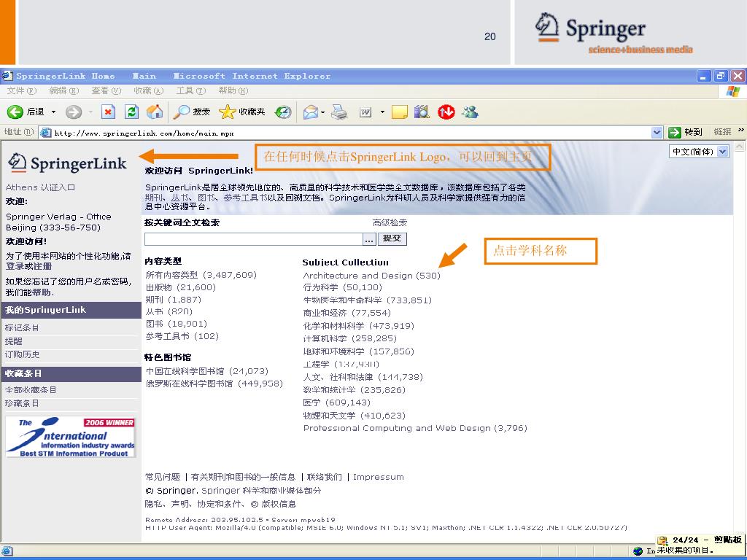This screenshot has height=560, width=747.
Task: Click the Print icon in toolbar
Action: click(x=339, y=112)
